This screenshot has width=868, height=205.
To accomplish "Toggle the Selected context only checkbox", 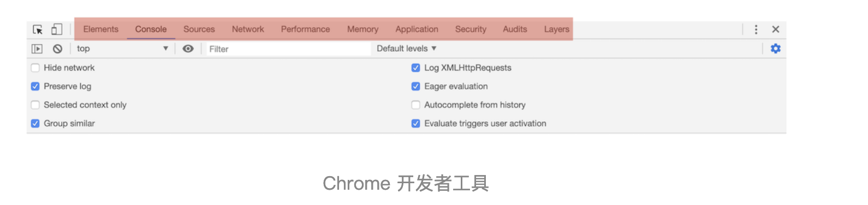I will point(35,105).
